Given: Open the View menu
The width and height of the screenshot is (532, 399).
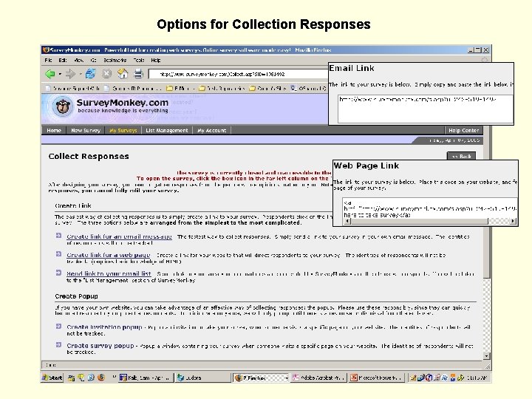Looking at the screenshot, I should (x=79, y=60).
